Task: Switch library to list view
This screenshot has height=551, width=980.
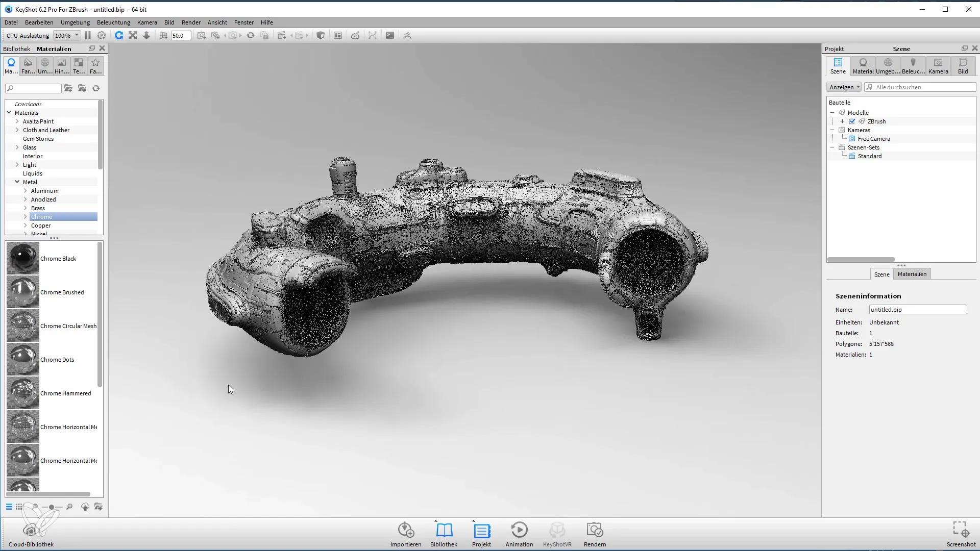Action: pos(9,507)
